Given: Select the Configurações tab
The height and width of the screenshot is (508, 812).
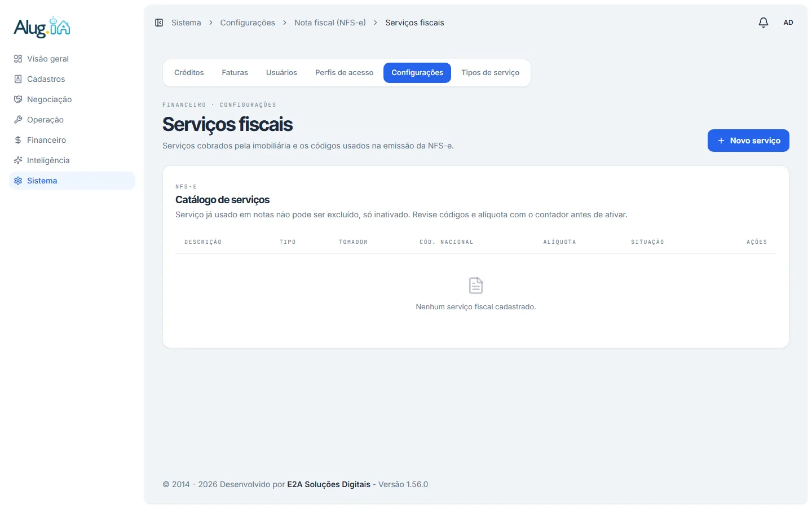Looking at the screenshot, I should pos(417,73).
